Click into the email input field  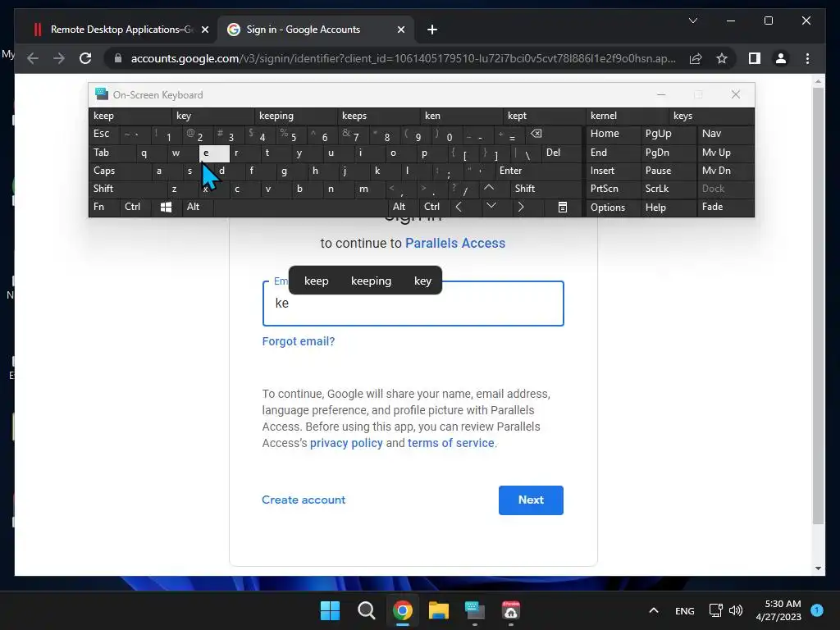tap(413, 304)
